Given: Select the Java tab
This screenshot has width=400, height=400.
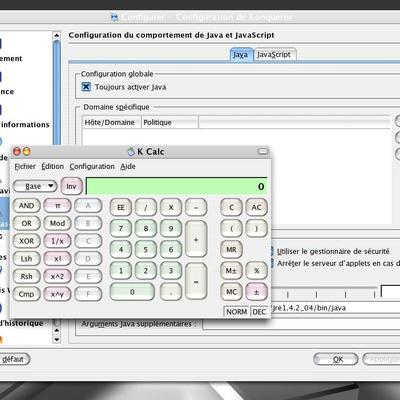Looking at the screenshot, I should click(241, 55).
